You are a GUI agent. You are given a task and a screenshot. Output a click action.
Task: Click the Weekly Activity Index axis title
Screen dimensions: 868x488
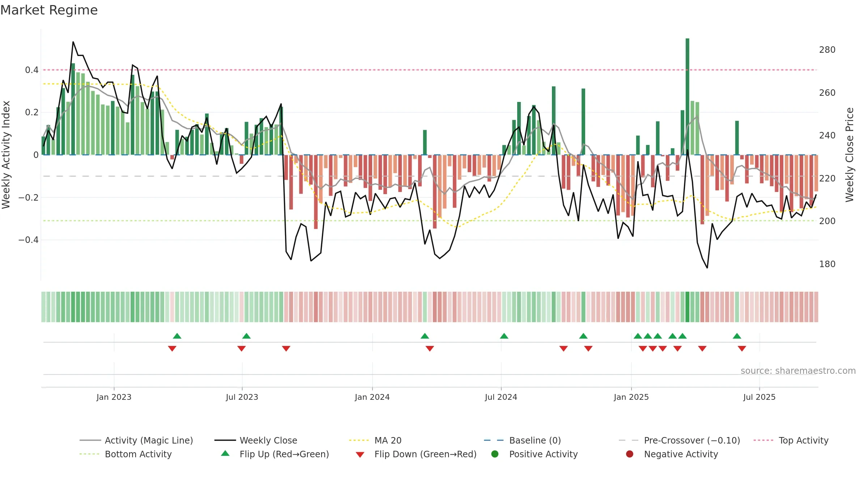[6, 155]
